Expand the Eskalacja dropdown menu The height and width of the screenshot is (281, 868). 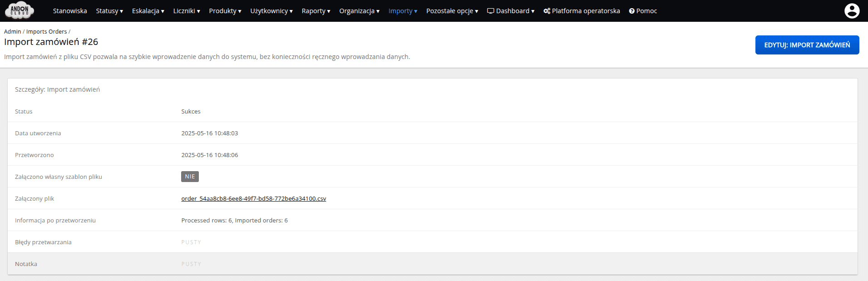click(148, 11)
